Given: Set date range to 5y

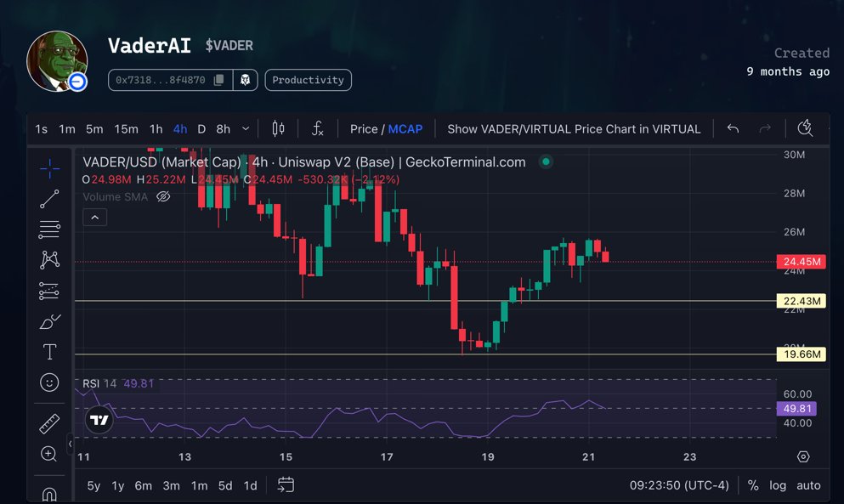Looking at the screenshot, I should coord(93,485).
